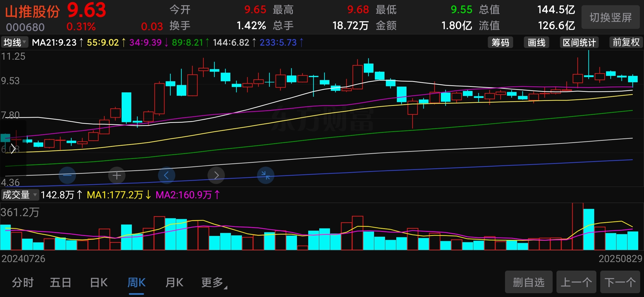
Task: Tap the lowest price 9.55
Action: click(x=461, y=10)
